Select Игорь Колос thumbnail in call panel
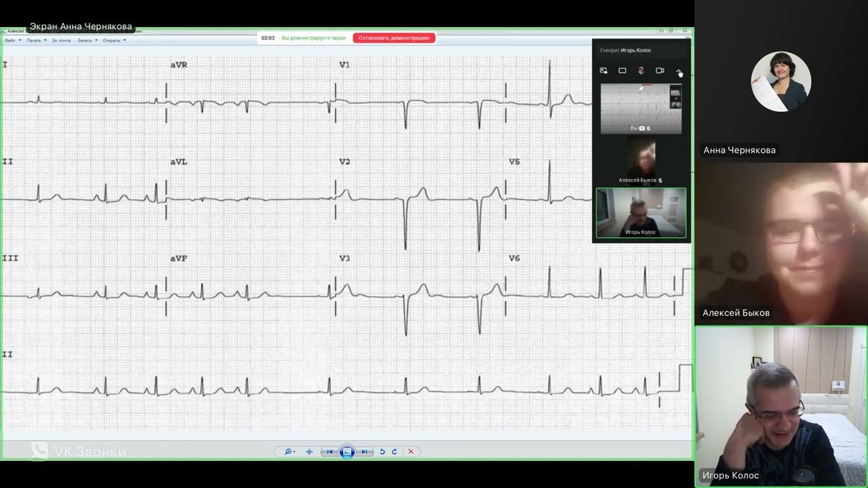This screenshot has width=868, height=488. point(641,213)
